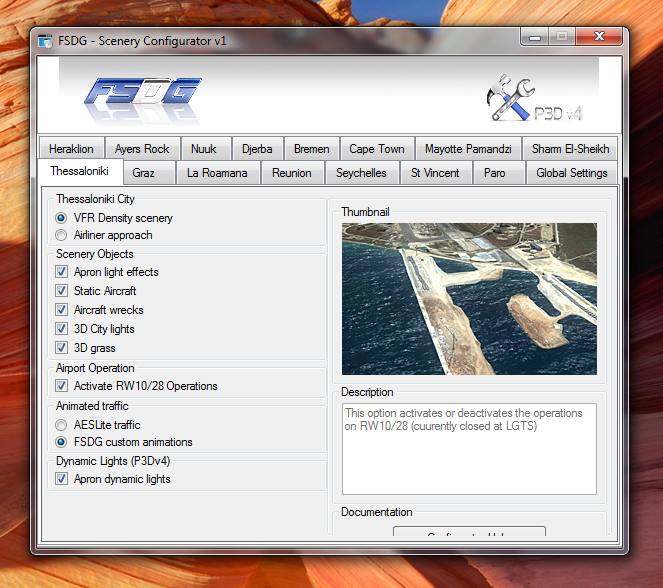The width and height of the screenshot is (663, 588).
Task: Disable Apron light effects checkbox
Action: [62, 272]
